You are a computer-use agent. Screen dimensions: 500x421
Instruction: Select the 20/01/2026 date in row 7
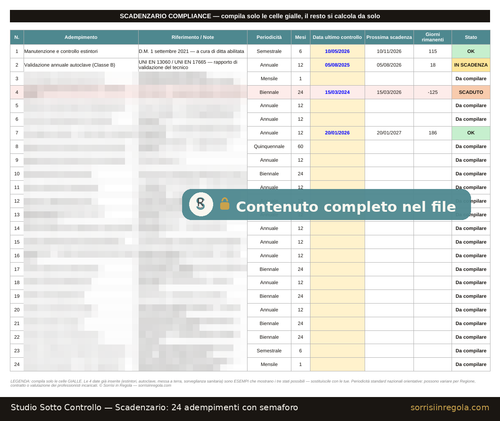(x=337, y=133)
